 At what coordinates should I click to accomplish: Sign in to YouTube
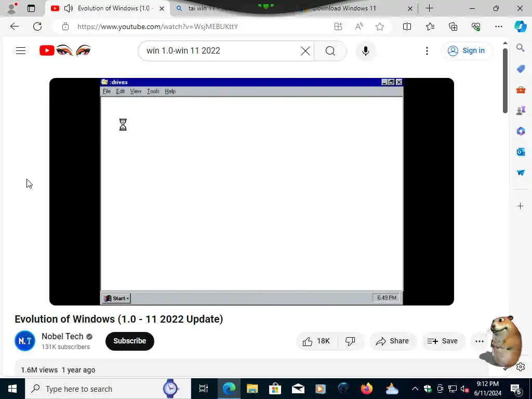click(467, 51)
